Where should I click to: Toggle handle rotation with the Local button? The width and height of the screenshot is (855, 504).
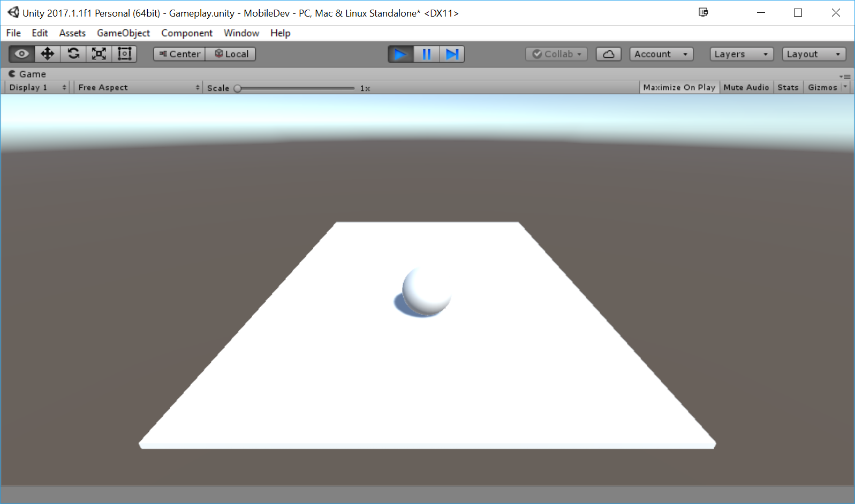tap(231, 54)
